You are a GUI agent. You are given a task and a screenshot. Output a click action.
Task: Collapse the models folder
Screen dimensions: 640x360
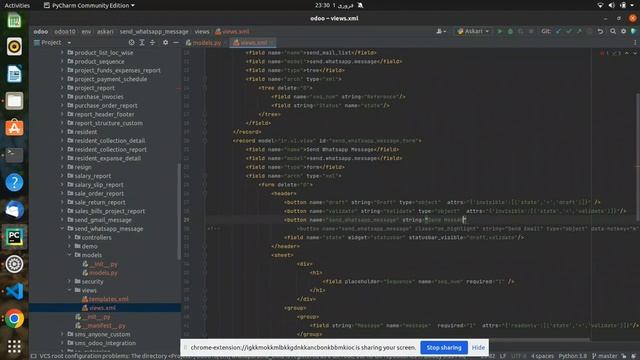(69, 255)
